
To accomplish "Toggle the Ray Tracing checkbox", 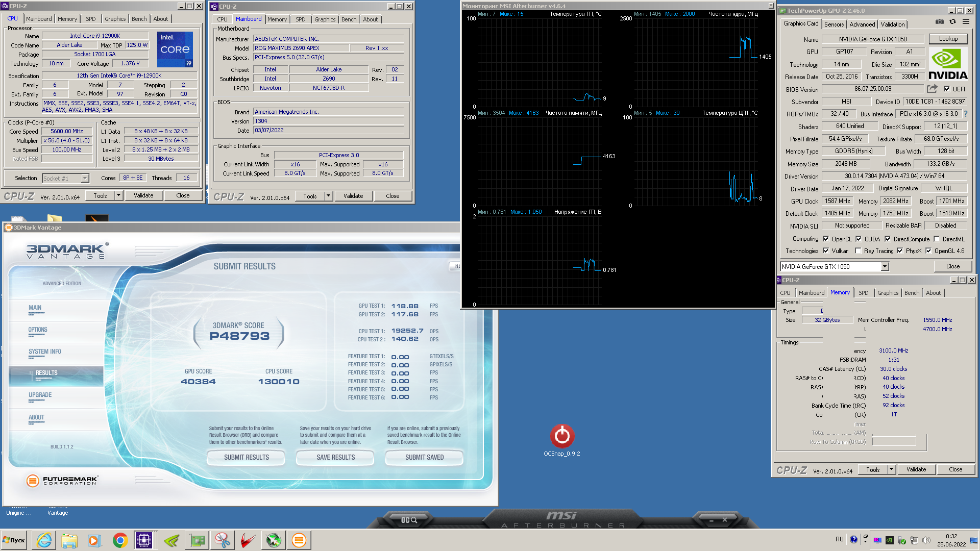I will (858, 251).
